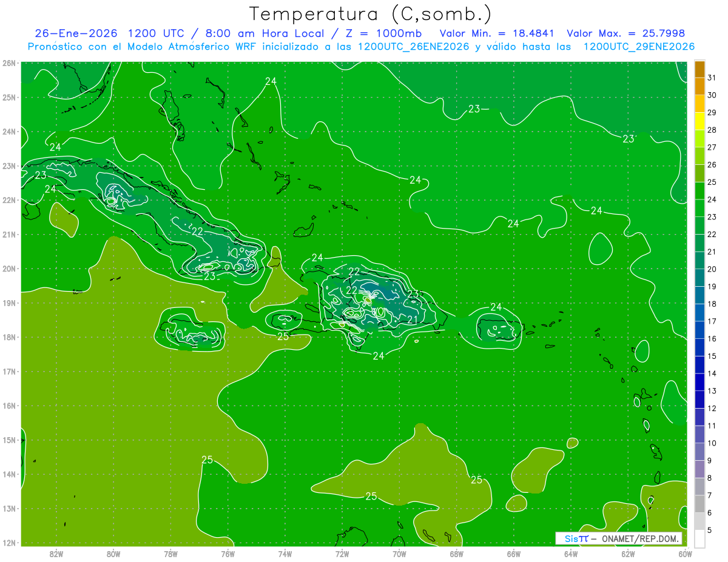Click the "70W" longitude label

tap(399, 554)
